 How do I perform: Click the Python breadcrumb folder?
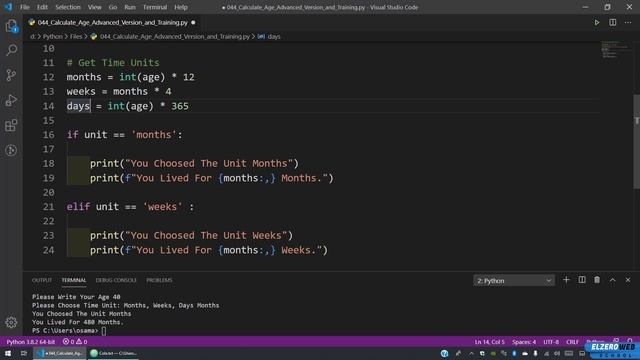point(53,37)
